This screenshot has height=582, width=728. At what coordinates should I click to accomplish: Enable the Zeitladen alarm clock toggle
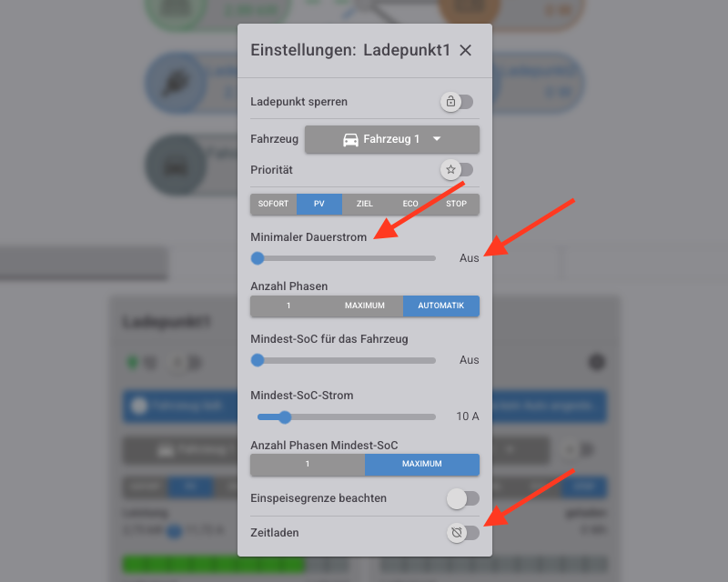click(462, 532)
